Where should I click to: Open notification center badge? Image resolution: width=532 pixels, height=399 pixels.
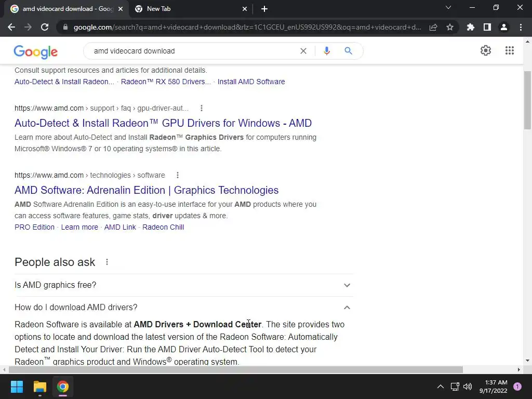(517, 387)
